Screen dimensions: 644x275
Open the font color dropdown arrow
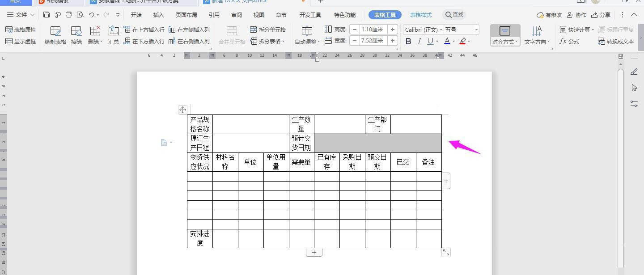pyautogui.click(x=453, y=42)
